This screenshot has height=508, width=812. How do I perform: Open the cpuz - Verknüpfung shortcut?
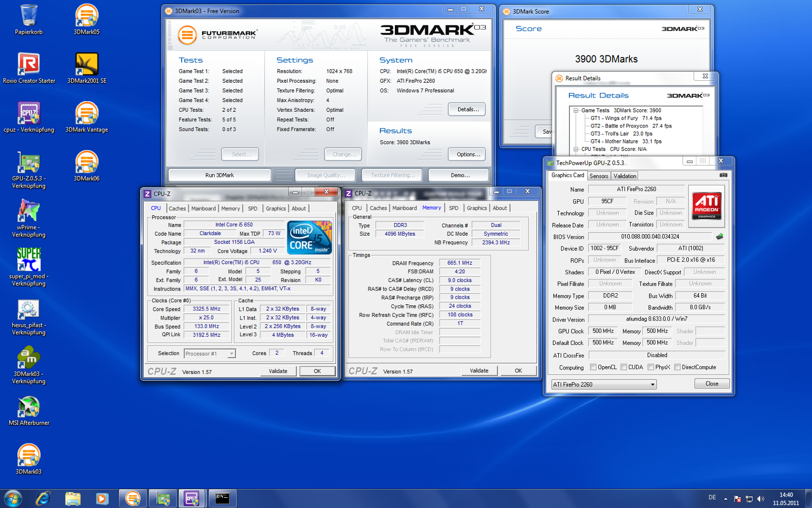29,117
